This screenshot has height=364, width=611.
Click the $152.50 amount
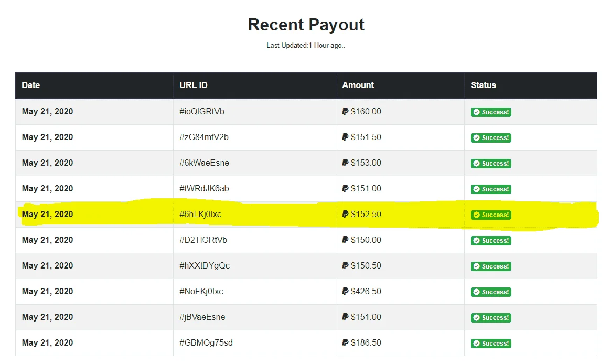point(366,215)
